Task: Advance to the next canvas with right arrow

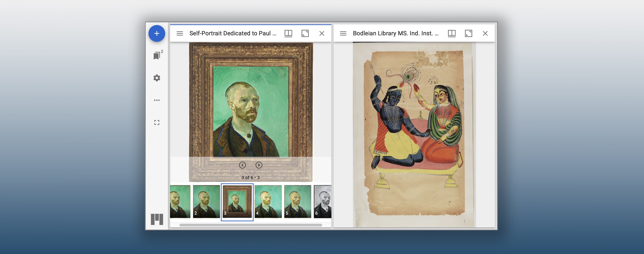Action: tap(259, 165)
